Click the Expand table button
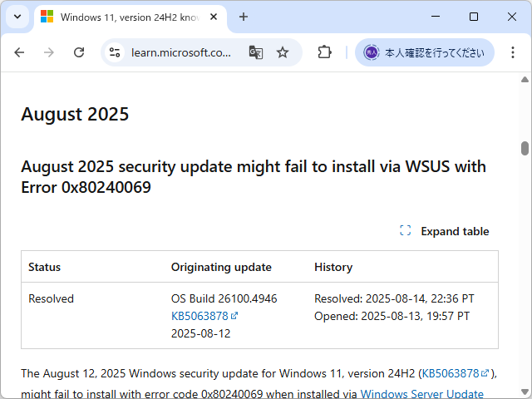 pyautogui.click(x=444, y=231)
